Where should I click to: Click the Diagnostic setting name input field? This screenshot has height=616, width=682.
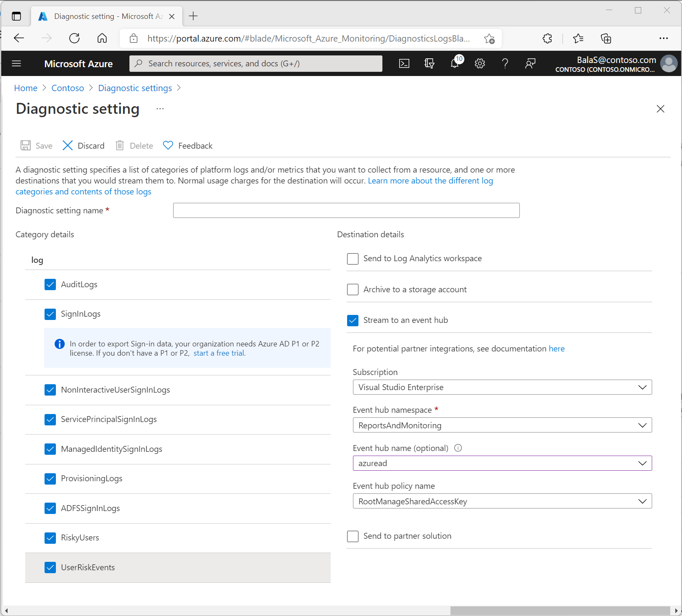[346, 210]
